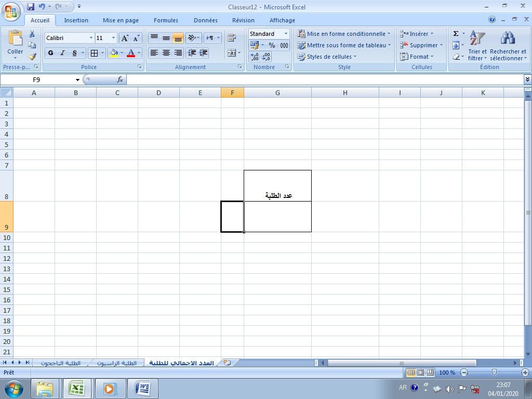Apply accounting number format
Viewport: 532px width, 399px height.
point(254,45)
